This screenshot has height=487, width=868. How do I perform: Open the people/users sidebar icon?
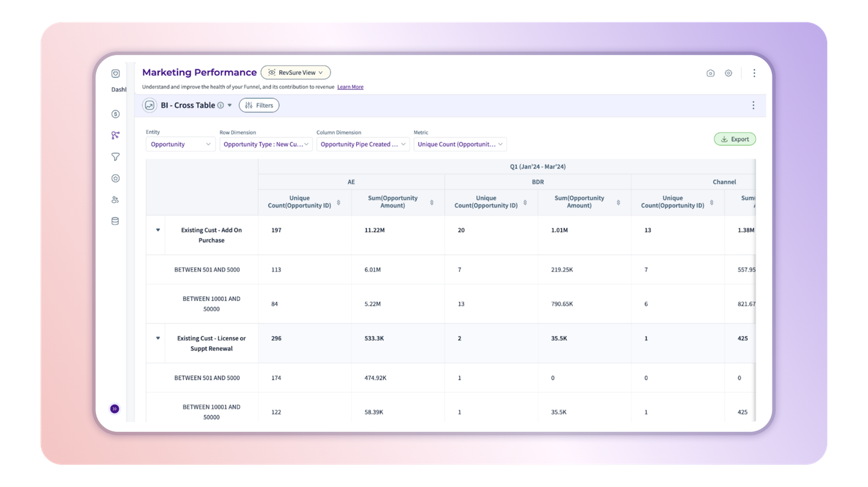tap(115, 200)
